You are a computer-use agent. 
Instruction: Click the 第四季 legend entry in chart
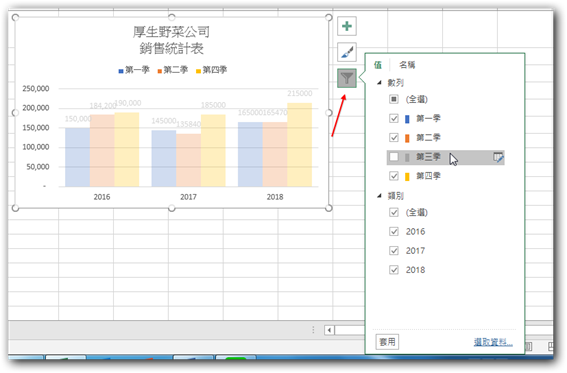point(212,70)
